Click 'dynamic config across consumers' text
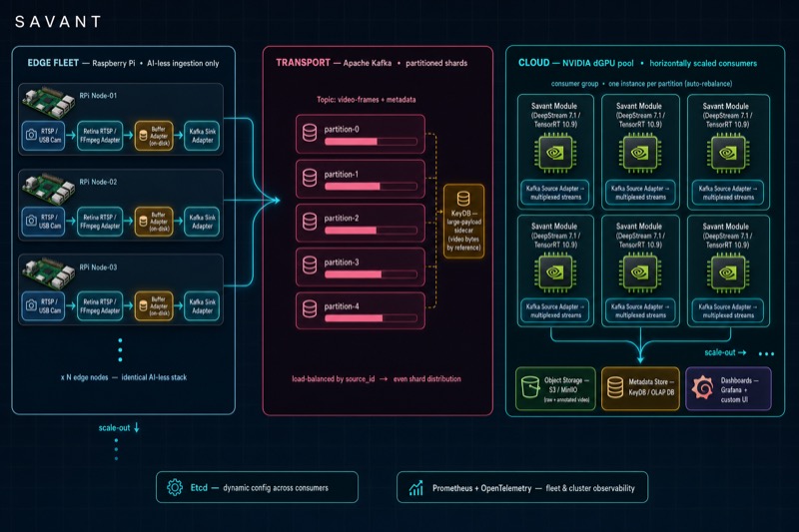This screenshot has width=799, height=532. pos(276,488)
